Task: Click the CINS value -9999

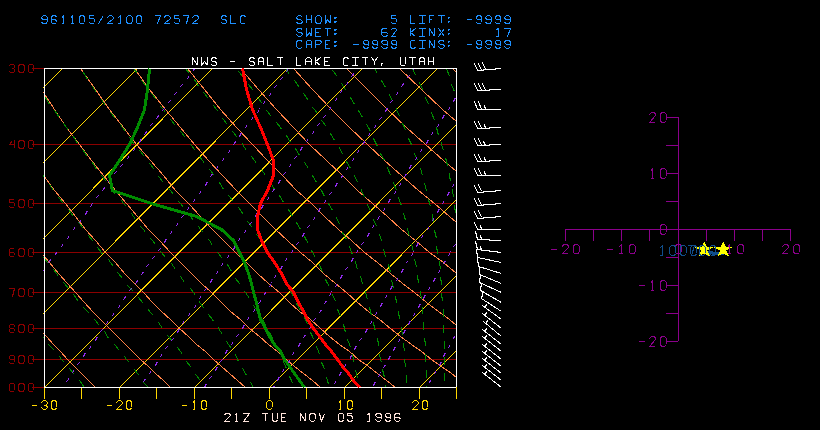Action: click(489, 44)
